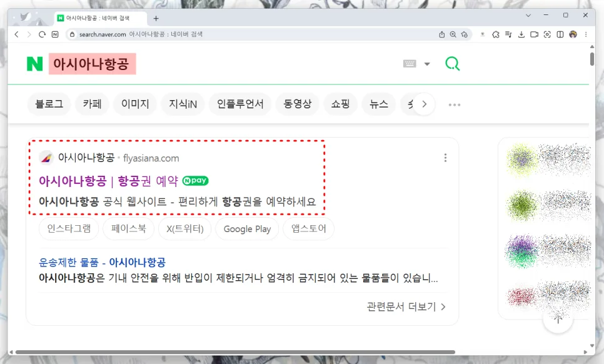
Task: Share this page using the share icon
Action: [x=442, y=34]
